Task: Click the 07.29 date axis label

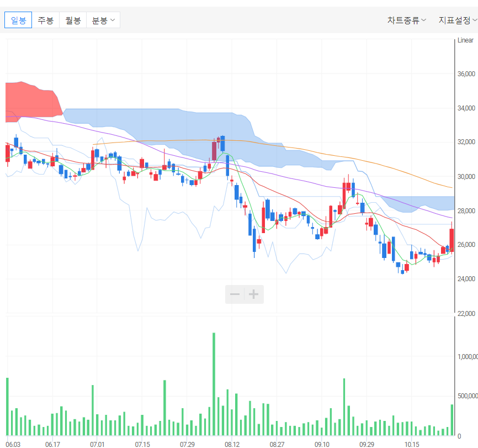Action: [x=187, y=444]
